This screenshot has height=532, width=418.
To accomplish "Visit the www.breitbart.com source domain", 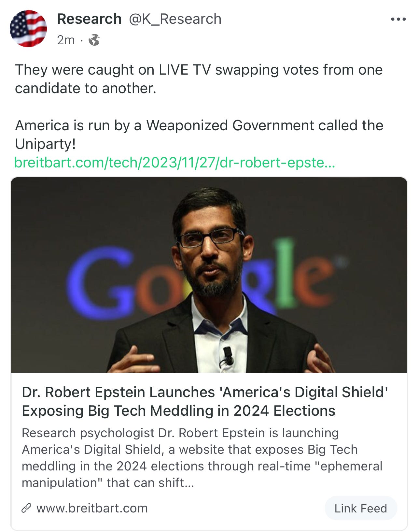I will pos(92,508).
